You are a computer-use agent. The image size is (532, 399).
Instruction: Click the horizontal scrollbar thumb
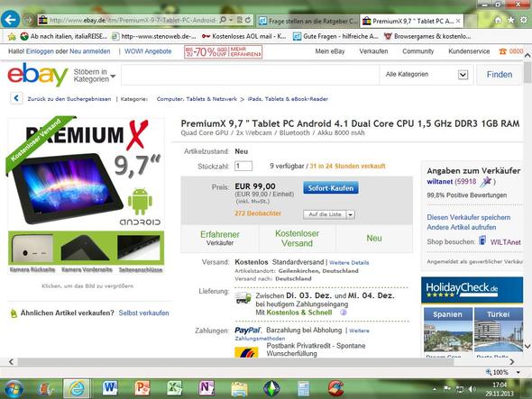point(236,362)
